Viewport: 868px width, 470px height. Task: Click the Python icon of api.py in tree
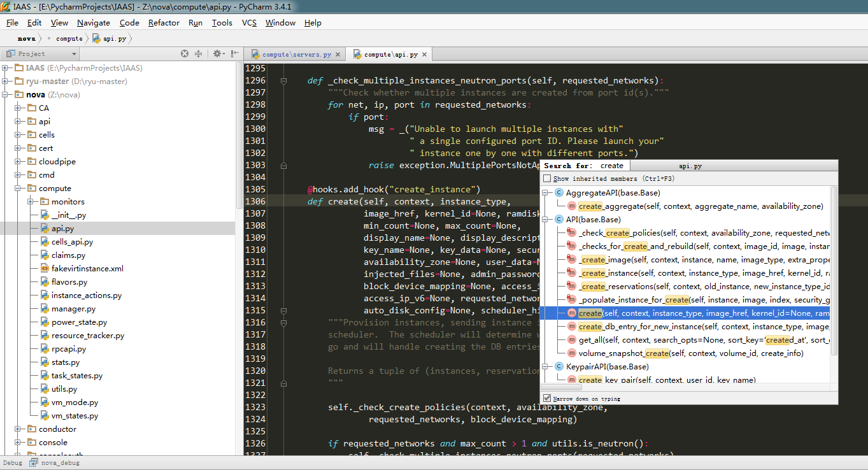point(45,228)
